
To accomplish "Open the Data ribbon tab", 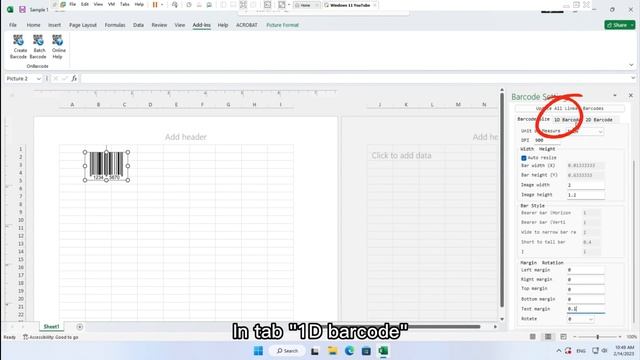I will point(138,25).
